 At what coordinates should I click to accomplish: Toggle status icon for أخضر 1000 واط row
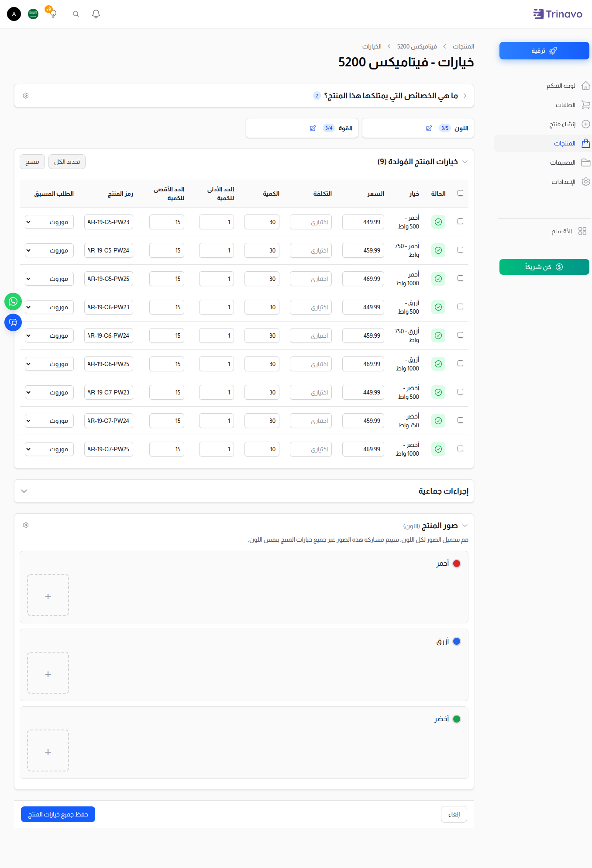point(438,449)
